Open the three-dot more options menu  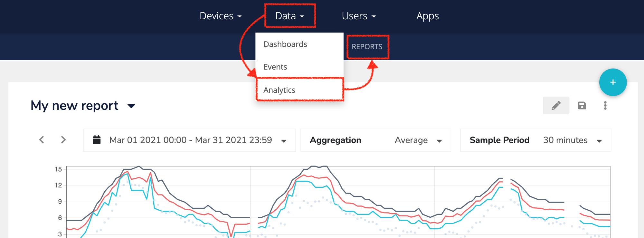point(605,105)
